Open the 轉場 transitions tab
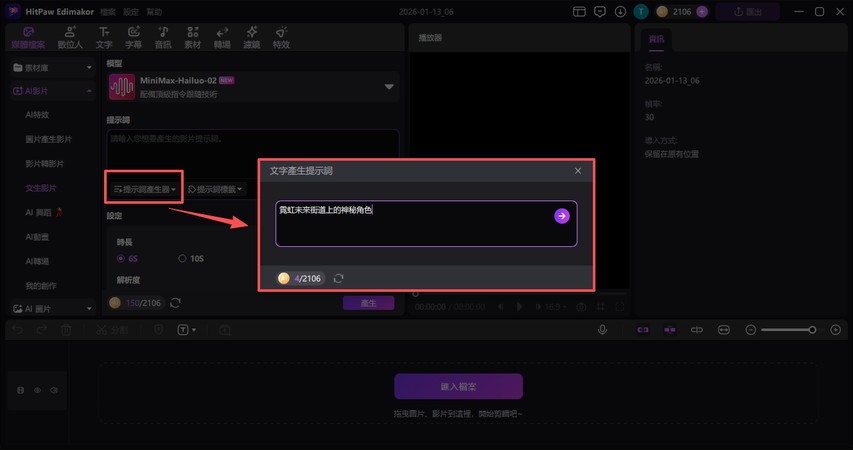 coord(222,38)
